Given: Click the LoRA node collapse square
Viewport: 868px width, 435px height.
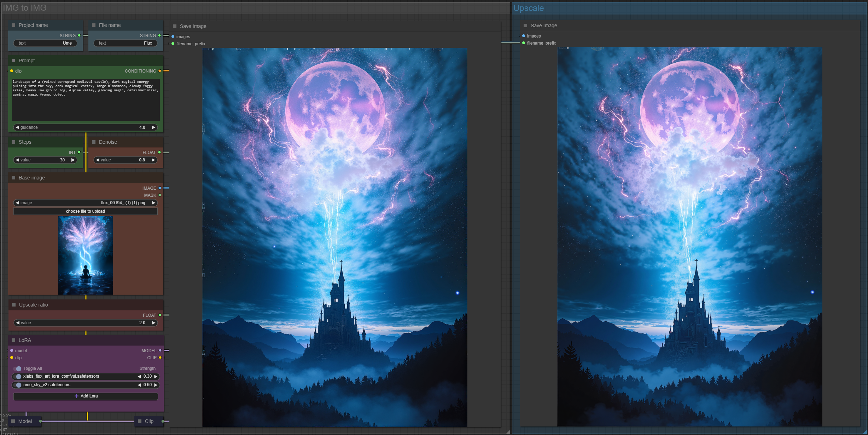Looking at the screenshot, I should click(13, 340).
